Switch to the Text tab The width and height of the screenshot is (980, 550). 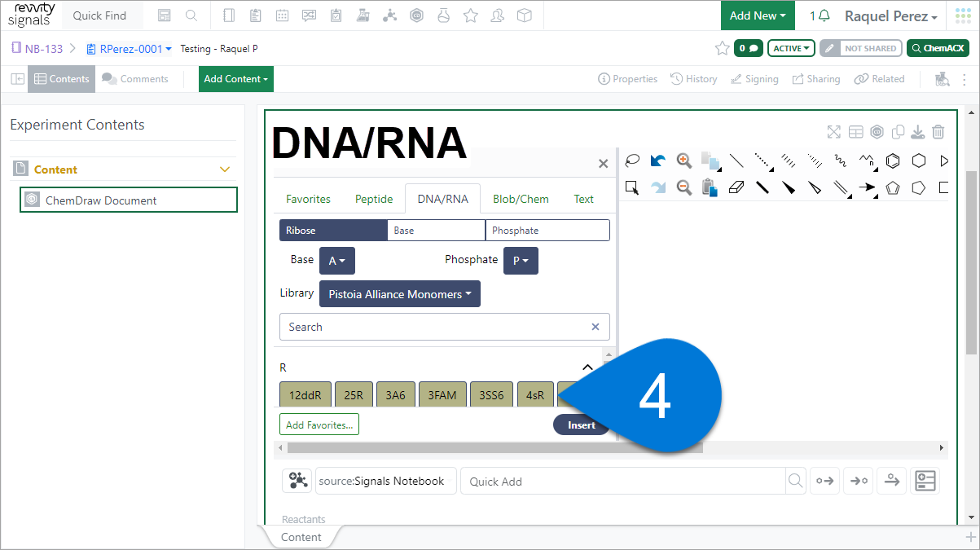[583, 199]
